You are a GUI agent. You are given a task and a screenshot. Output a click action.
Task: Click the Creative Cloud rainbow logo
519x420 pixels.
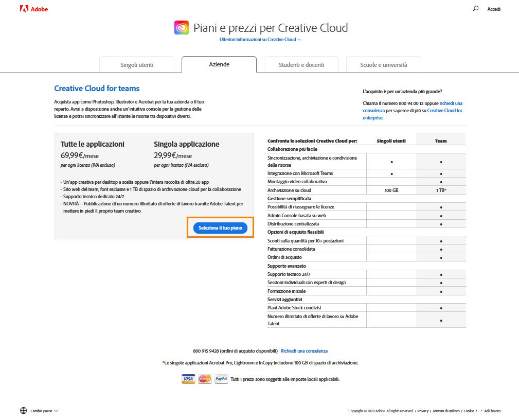tap(182, 27)
